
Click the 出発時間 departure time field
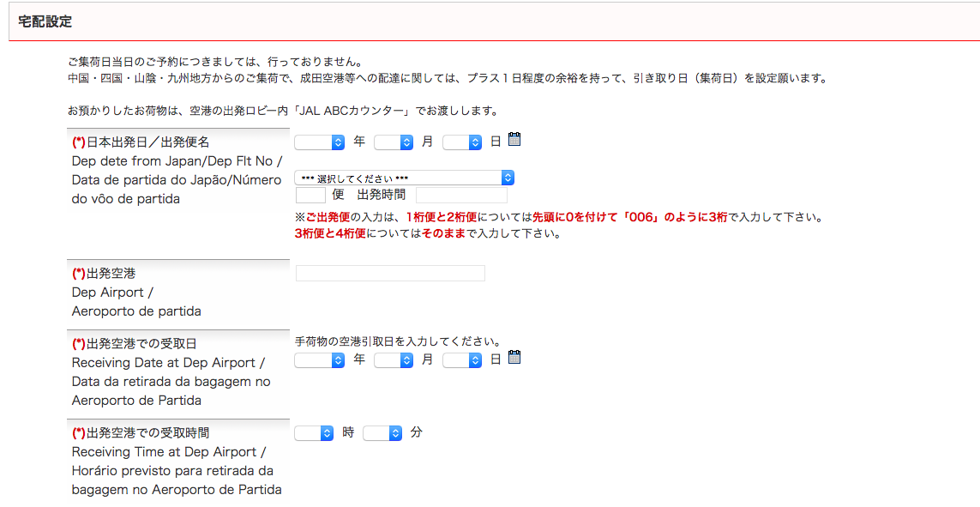[x=461, y=195]
